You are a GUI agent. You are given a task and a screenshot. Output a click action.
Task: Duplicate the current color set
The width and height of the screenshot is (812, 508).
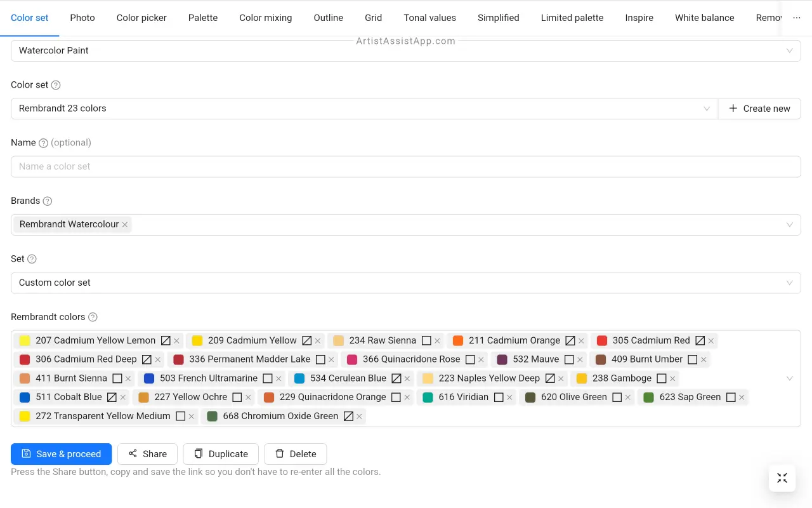(x=221, y=454)
